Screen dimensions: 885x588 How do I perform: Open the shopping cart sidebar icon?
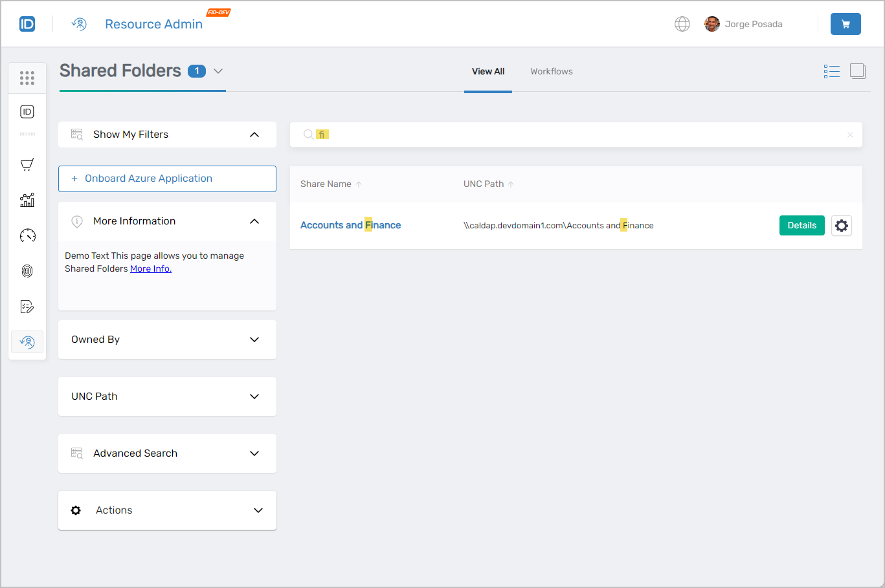point(27,164)
